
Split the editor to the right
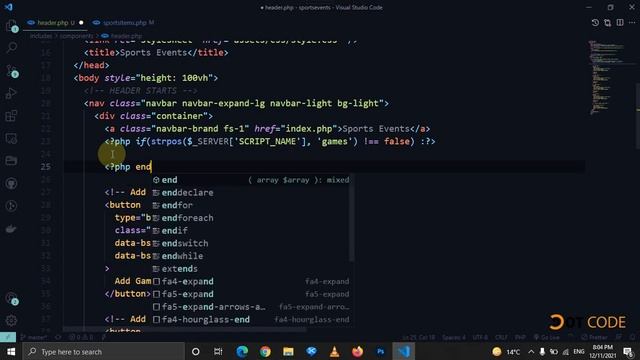pos(620,22)
